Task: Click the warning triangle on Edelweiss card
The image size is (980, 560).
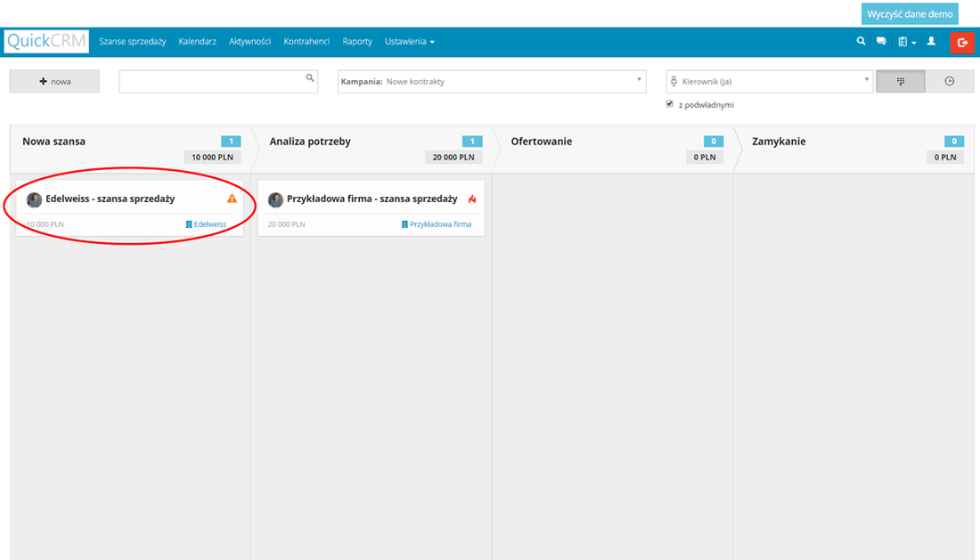Action: (x=232, y=199)
